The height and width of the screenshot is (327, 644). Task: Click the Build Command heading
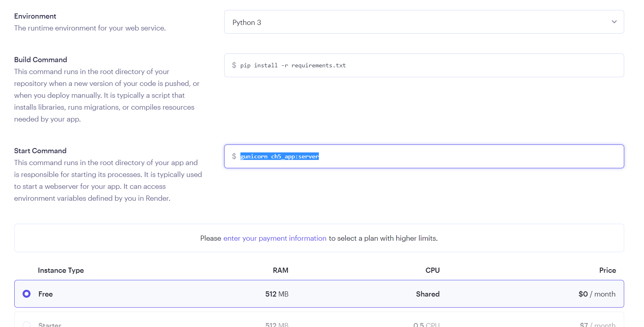(x=41, y=60)
